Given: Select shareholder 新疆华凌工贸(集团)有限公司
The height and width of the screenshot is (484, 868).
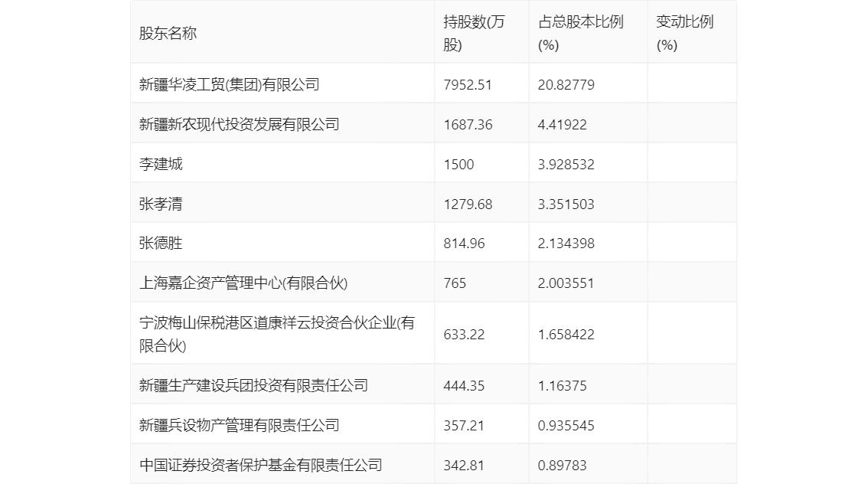Looking at the screenshot, I should (229, 85).
